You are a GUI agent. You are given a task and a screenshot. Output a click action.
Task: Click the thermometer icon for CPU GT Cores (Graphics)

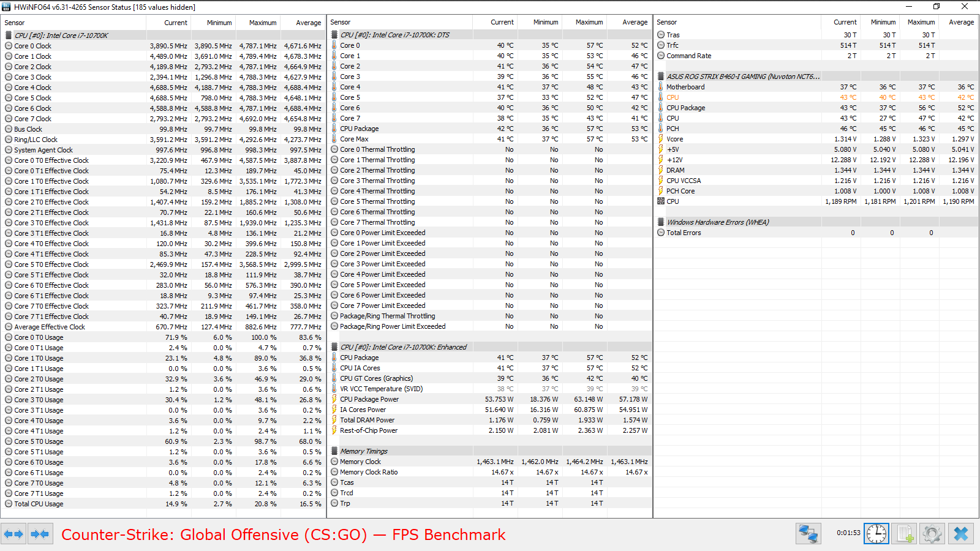[334, 378]
